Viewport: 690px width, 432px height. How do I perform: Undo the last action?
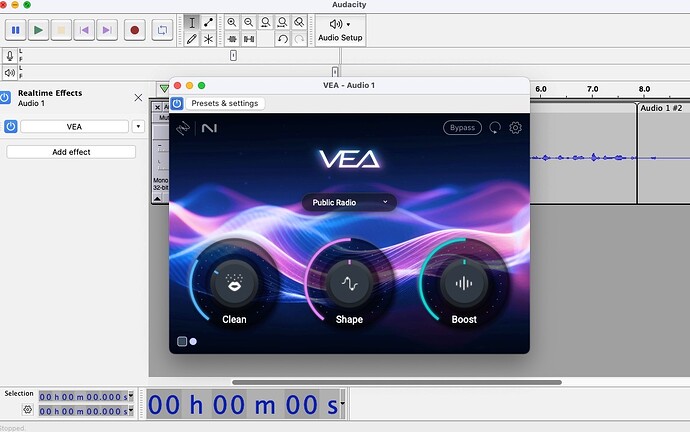coord(283,39)
